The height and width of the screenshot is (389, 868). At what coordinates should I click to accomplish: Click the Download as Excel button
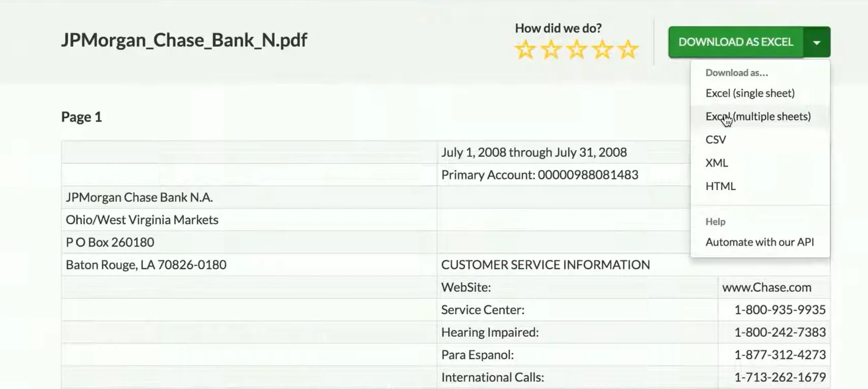click(736, 42)
